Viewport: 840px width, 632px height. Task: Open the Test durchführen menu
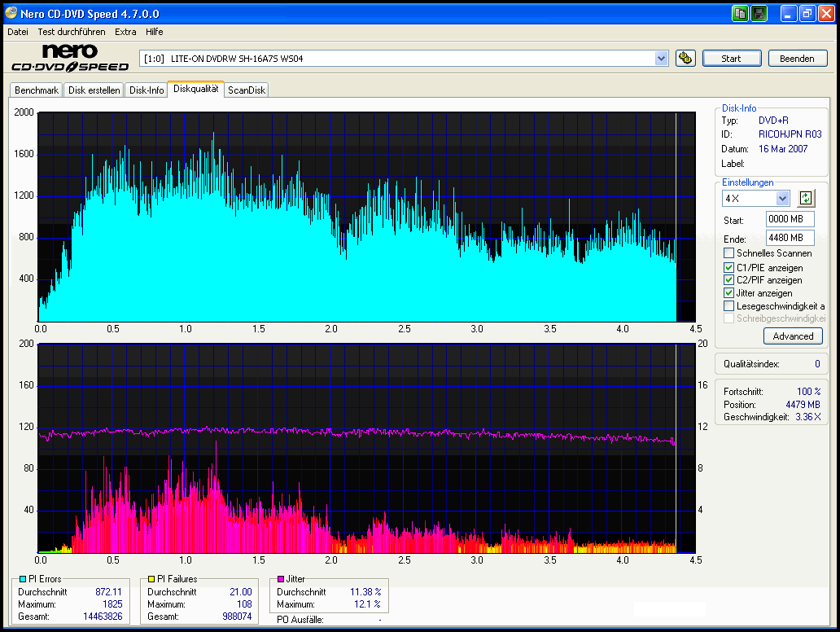(x=72, y=32)
